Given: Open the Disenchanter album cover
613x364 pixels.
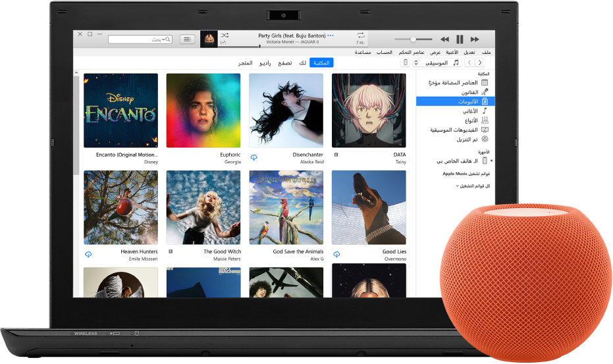Looking at the screenshot, I should tap(286, 111).
